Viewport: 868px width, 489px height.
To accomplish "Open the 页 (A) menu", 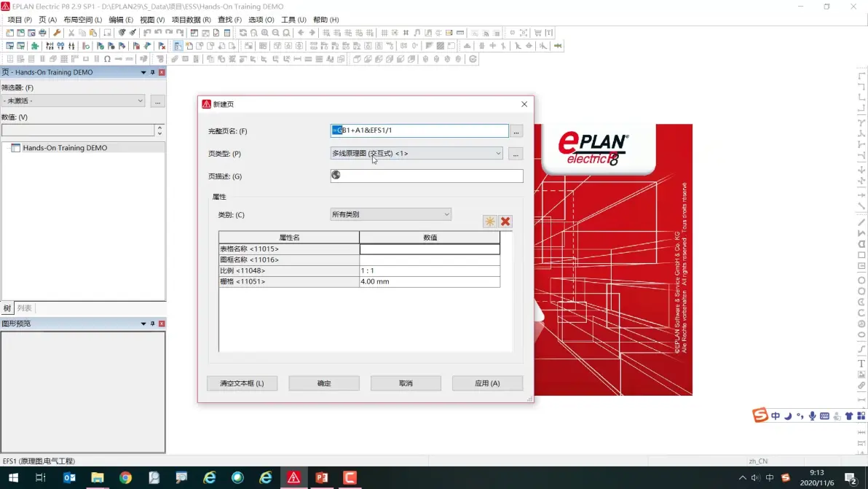I will point(47,20).
